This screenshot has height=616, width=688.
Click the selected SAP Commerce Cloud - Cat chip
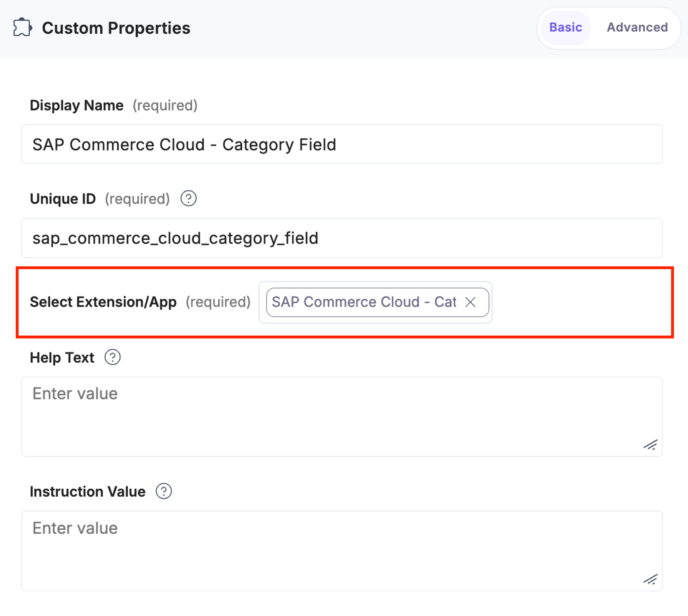pos(377,302)
